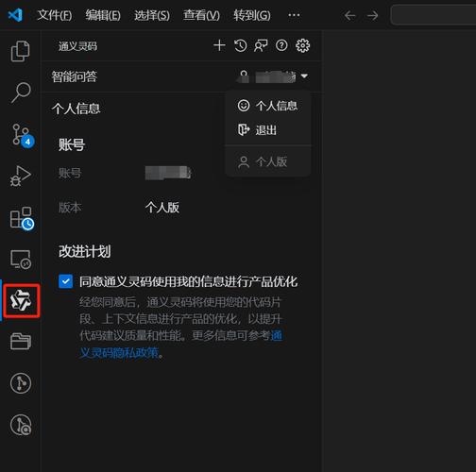Open the 文件(F) menu

pos(55,15)
